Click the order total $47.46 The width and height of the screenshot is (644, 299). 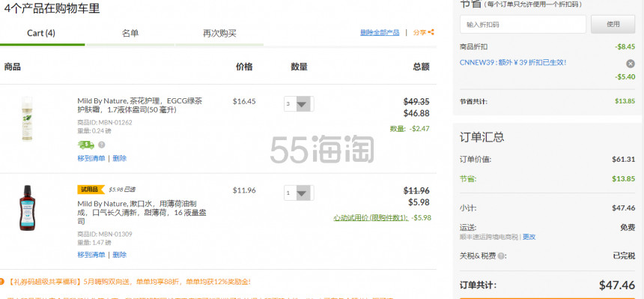617,285
